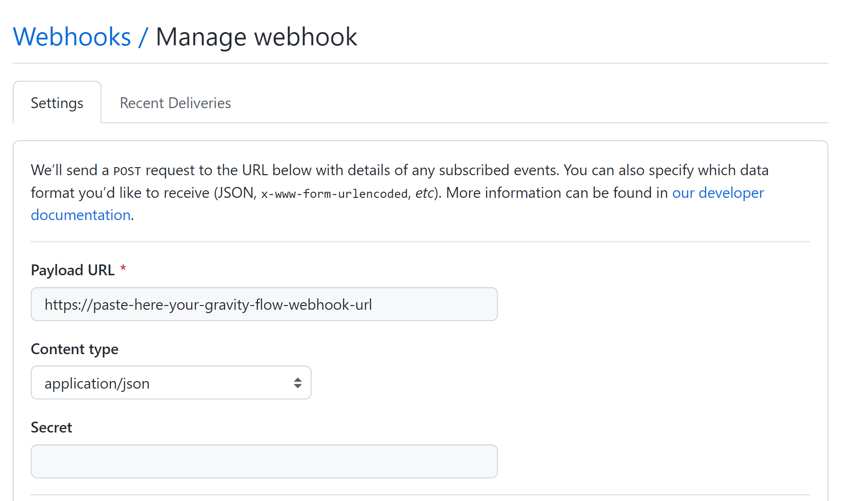
Task: Open our developer documentation link
Action: pyautogui.click(x=718, y=193)
